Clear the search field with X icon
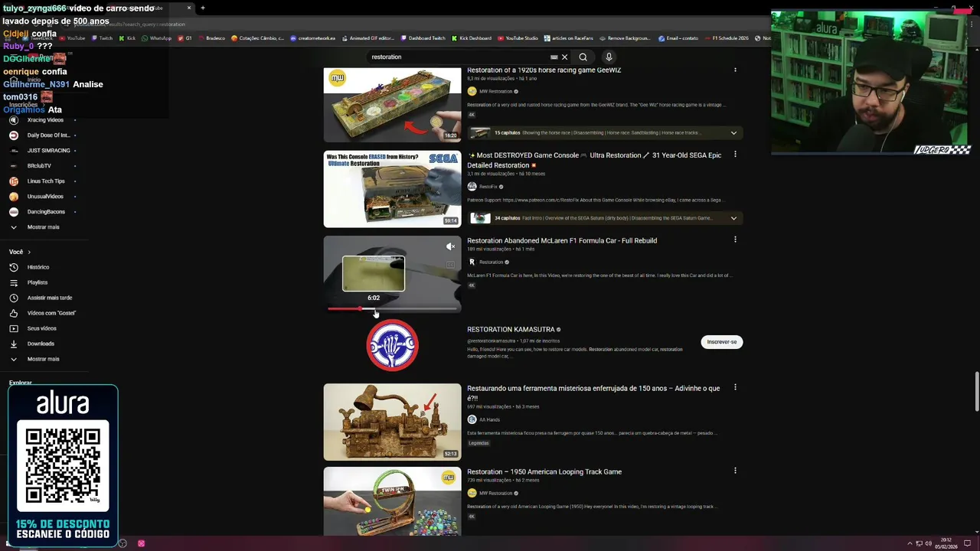Screen dimensions: 980x551 point(564,57)
